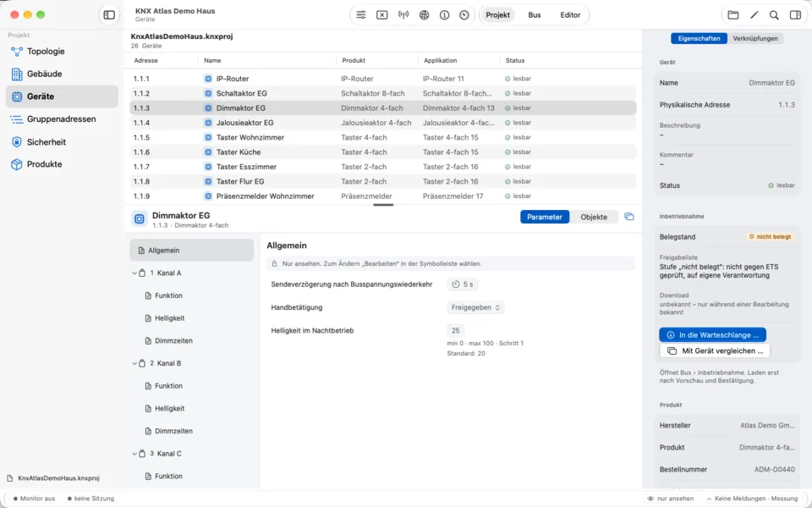The height and width of the screenshot is (508, 812).
Task: Switch to the Editor tab
Action: point(570,15)
